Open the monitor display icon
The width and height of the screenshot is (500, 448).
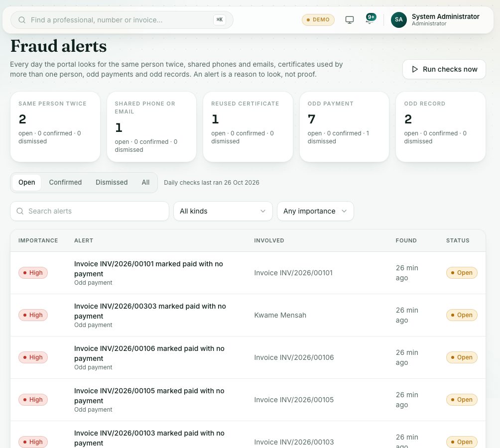350,20
